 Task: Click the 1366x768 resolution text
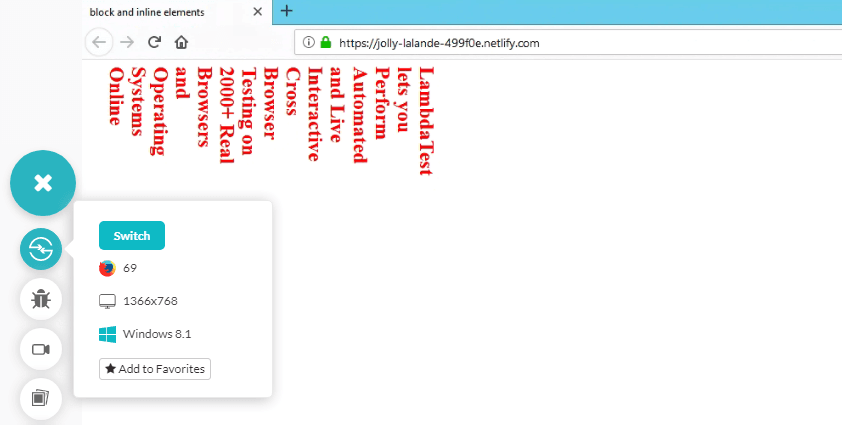pyautogui.click(x=150, y=301)
